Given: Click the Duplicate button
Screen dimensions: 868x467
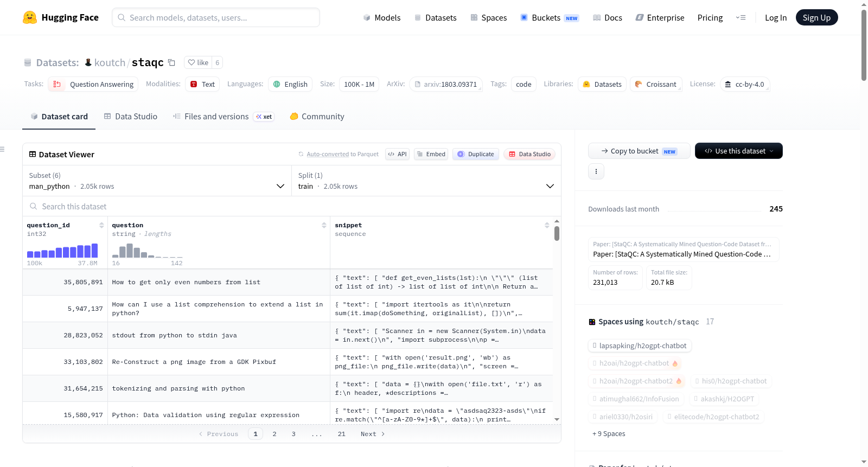Looking at the screenshot, I should click(476, 154).
